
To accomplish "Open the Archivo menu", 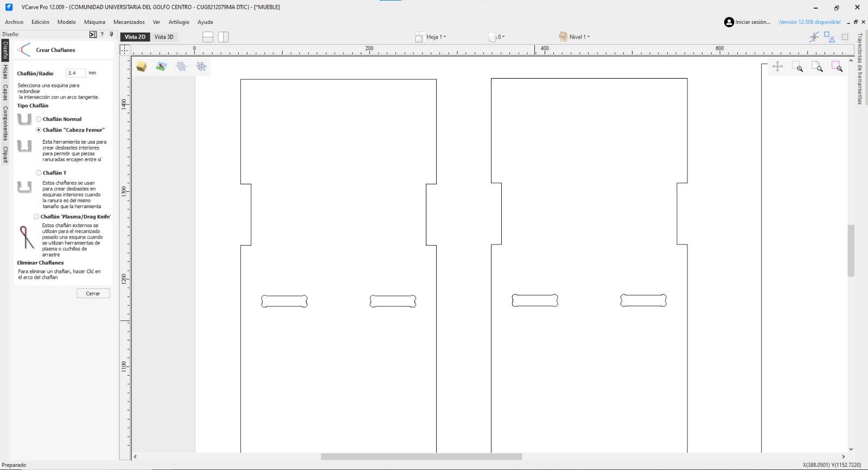I will [x=14, y=22].
